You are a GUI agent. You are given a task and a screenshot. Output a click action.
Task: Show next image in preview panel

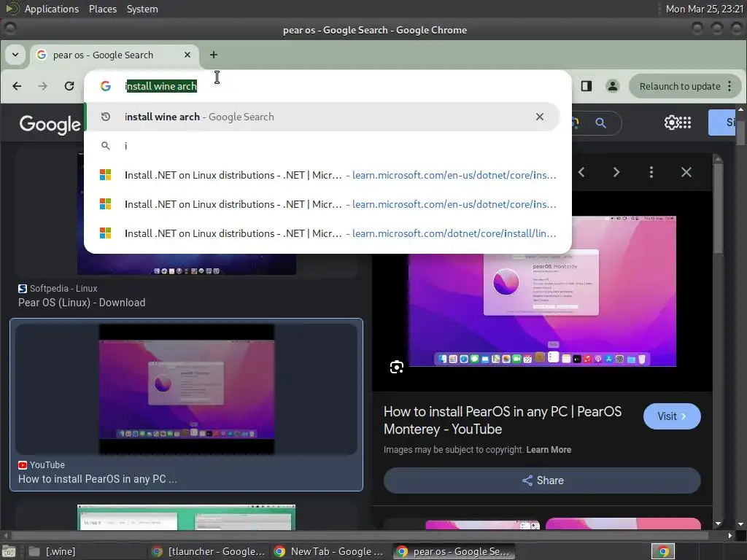click(616, 172)
